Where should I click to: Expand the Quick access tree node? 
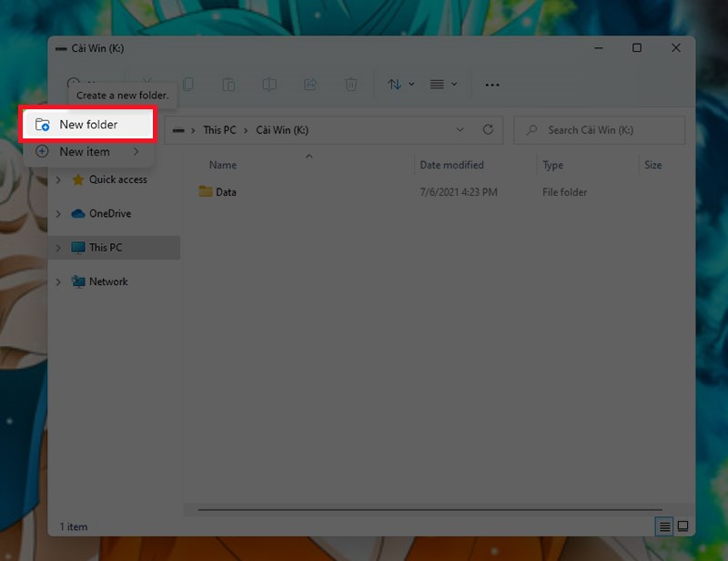pyautogui.click(x=59, y=180)
